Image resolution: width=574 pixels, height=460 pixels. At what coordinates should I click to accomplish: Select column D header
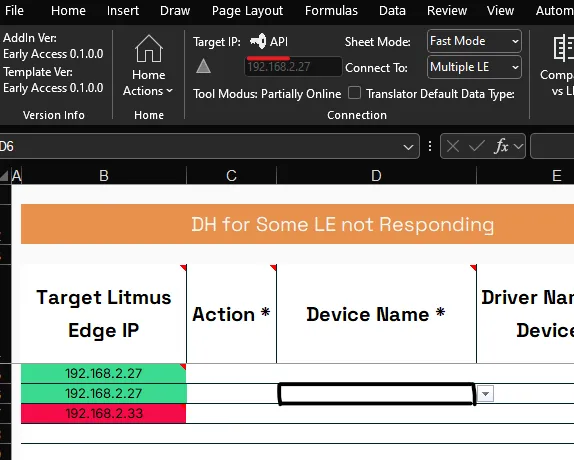376,176
